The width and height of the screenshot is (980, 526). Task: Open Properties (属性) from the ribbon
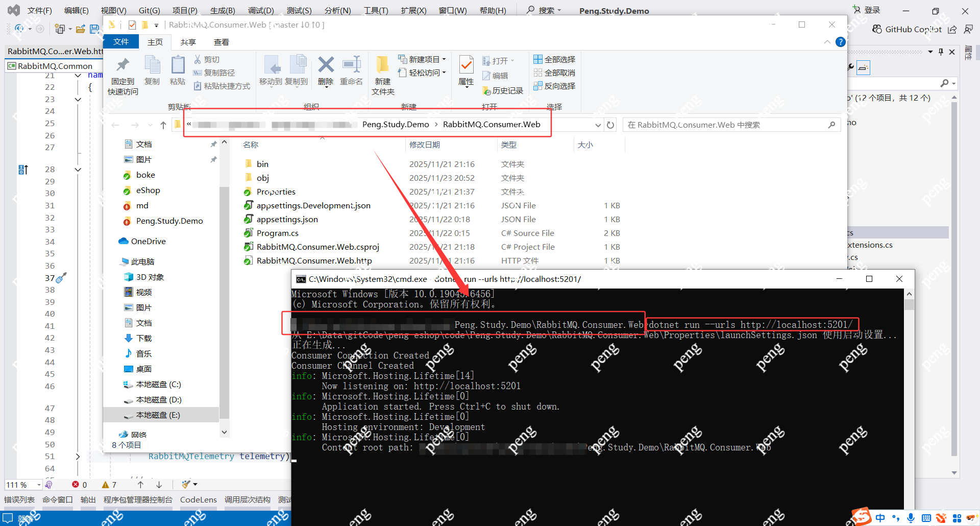tap(466, 71)
